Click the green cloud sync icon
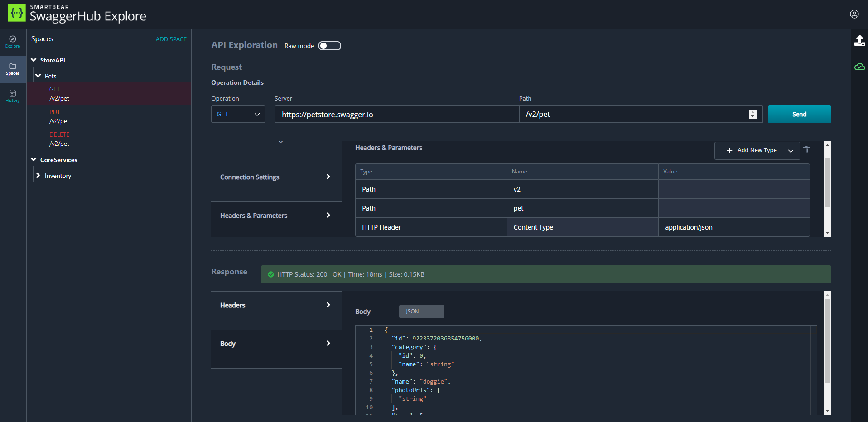Screen dimensions: 868x422 pyautogui.click(x=859, y=67)
